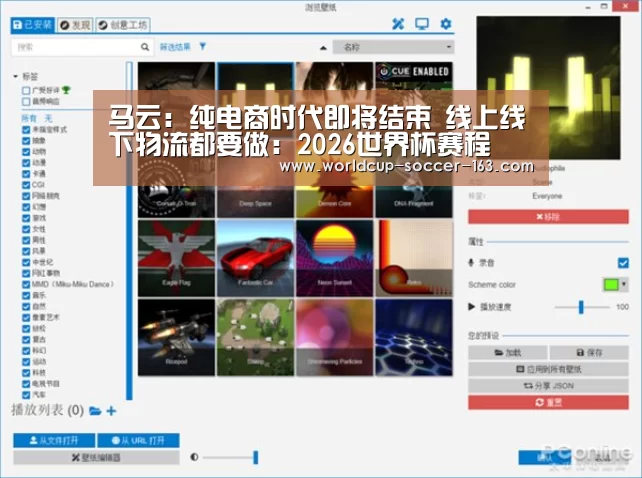Select the Techno hexagon wallpaper
This screenshot has width=642, height=478.
coord(414,337)
